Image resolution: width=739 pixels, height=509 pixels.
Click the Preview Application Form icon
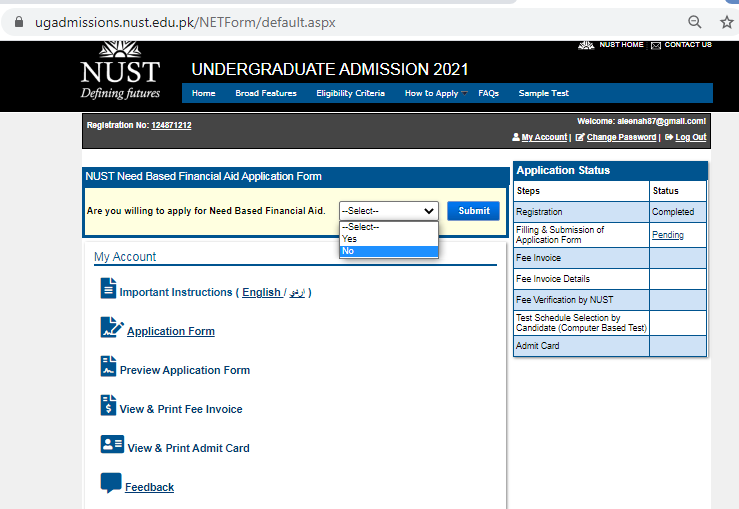click(108, 366)
